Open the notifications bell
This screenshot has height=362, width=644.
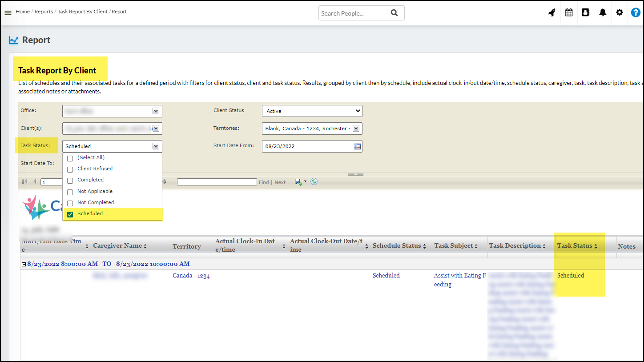[x=603, y=13]
